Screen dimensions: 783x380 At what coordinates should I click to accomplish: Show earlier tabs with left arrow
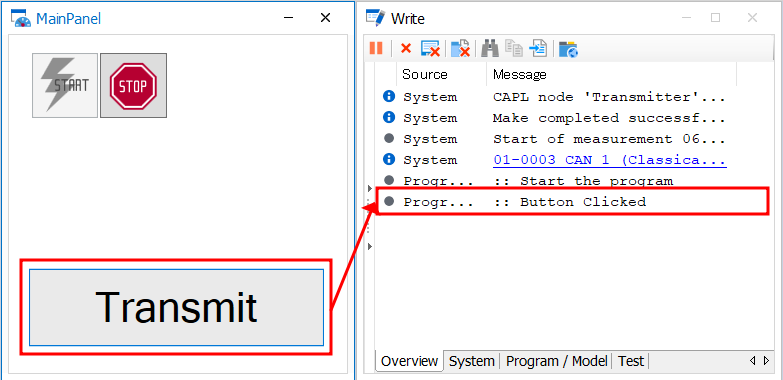753,361
